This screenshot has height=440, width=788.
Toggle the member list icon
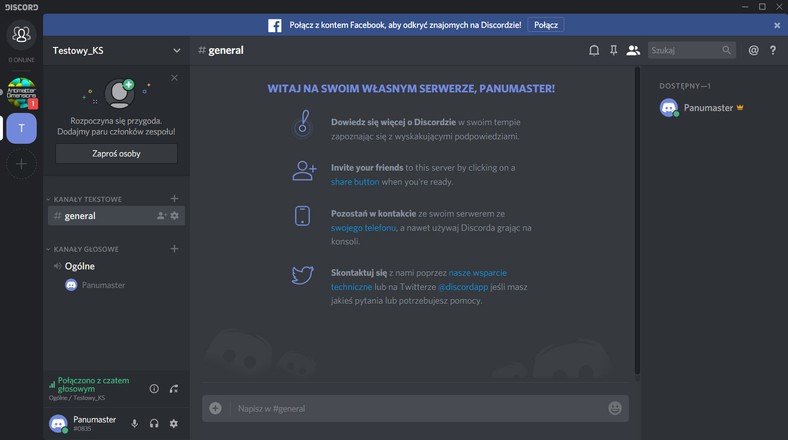pyautogui.click(x=633, y=50)
